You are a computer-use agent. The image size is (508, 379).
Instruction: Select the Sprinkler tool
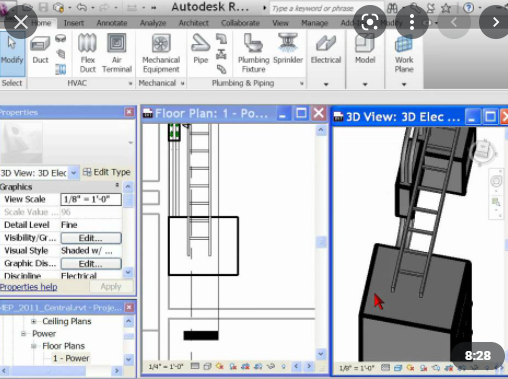(x=288, y=49)
